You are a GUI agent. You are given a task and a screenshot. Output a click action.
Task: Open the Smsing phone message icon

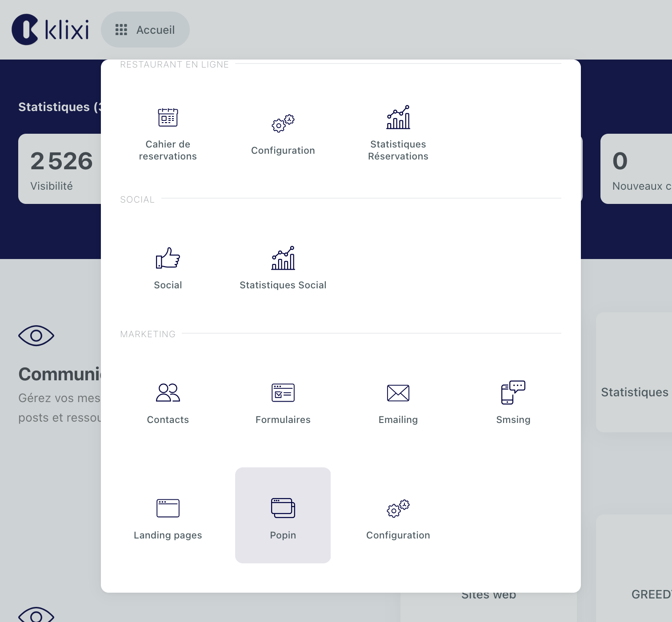pyautogui.click(x=513, y=393)
